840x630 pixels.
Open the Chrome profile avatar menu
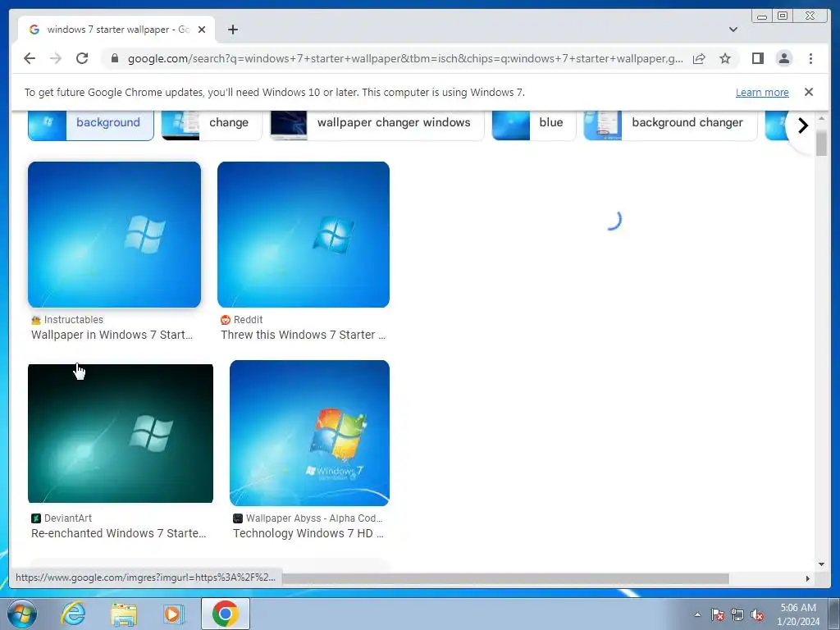[783, 58]
